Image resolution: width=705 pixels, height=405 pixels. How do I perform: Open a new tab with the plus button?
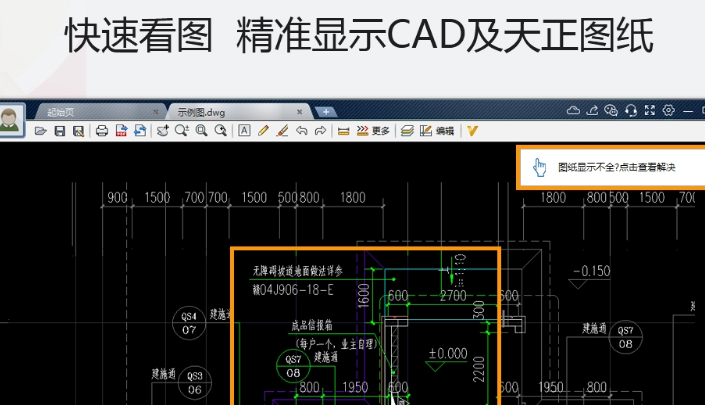click(326, 112)
